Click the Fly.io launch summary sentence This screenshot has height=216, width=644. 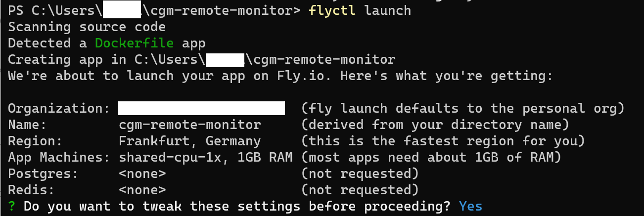pyautogui.click(x=280, y=76)
